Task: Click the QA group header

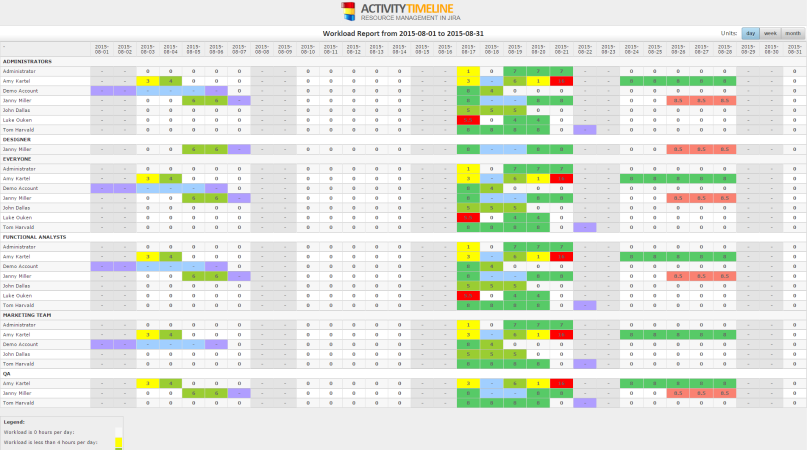Action: (x=7, y=373)
